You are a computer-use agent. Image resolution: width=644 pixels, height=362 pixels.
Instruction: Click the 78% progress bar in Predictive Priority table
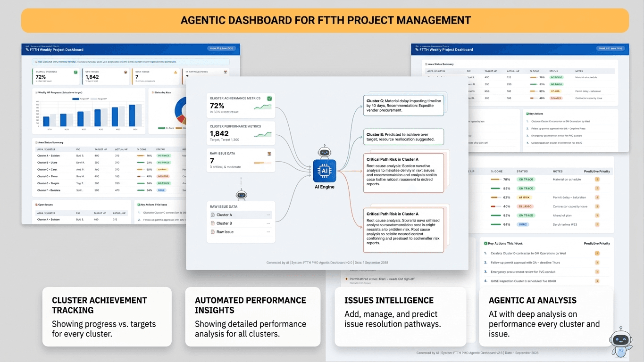[x=496, y=180]
